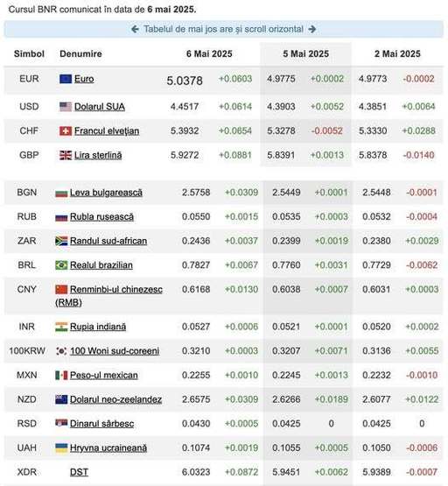Open the Dolarul SUA link
The image size is (448, 486).
[x=100, y=107]
